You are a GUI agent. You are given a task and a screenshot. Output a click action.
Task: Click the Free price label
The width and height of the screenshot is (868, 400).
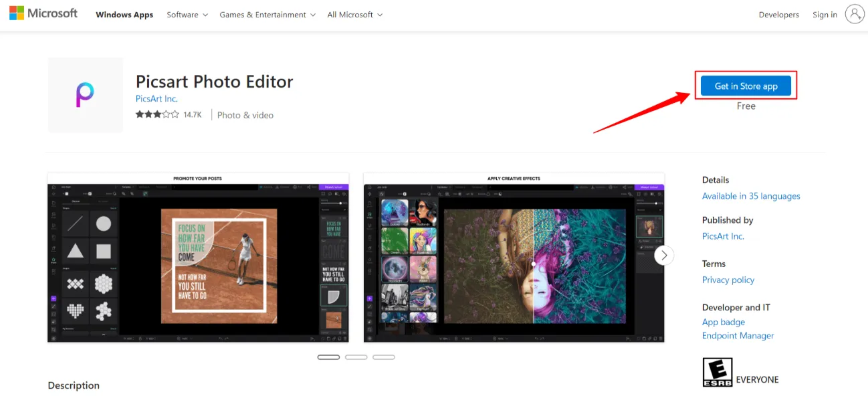(746, 106)
